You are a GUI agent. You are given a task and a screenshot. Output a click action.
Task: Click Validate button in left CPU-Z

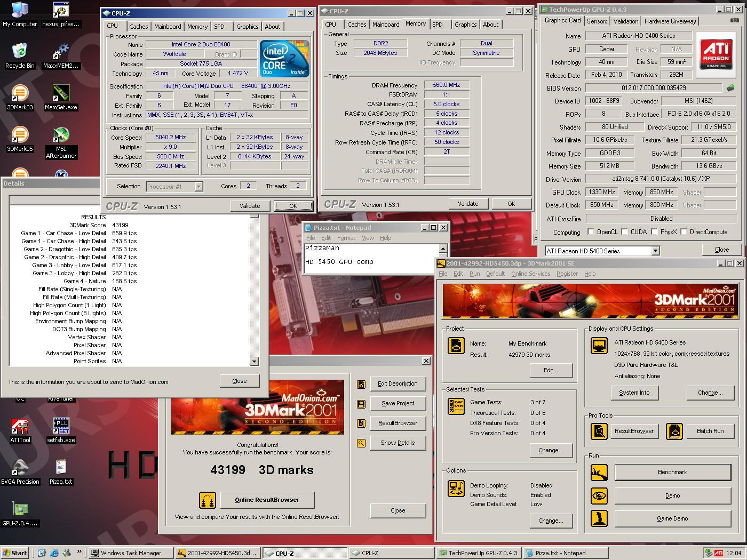(250, 206)
